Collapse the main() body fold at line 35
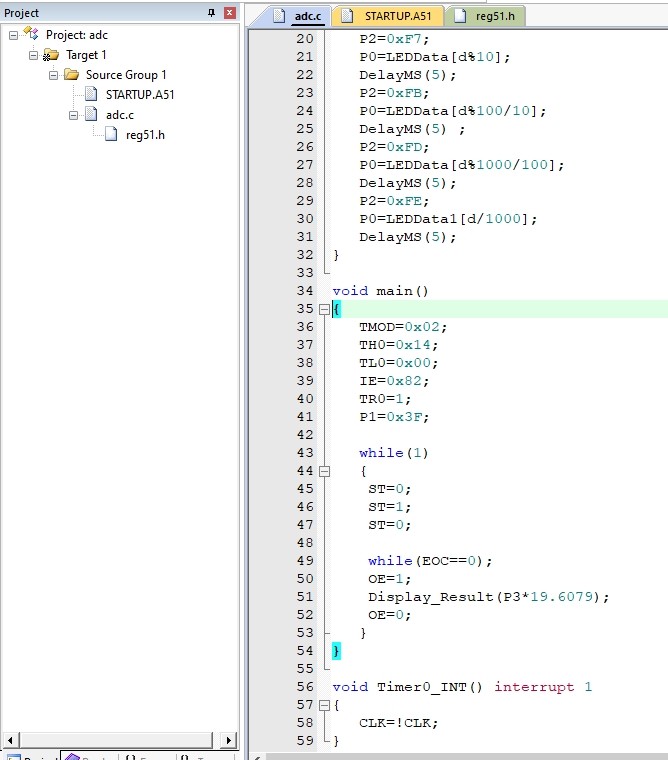The width and height of the screenshot is (668, 760). [324, 309]
